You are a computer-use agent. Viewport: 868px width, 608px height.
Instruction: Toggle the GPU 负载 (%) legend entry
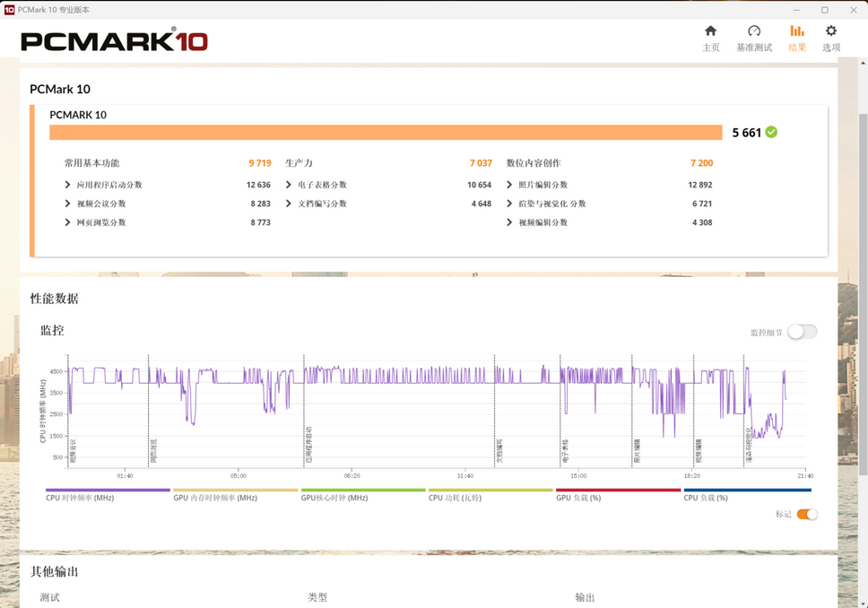click(578, 498)
